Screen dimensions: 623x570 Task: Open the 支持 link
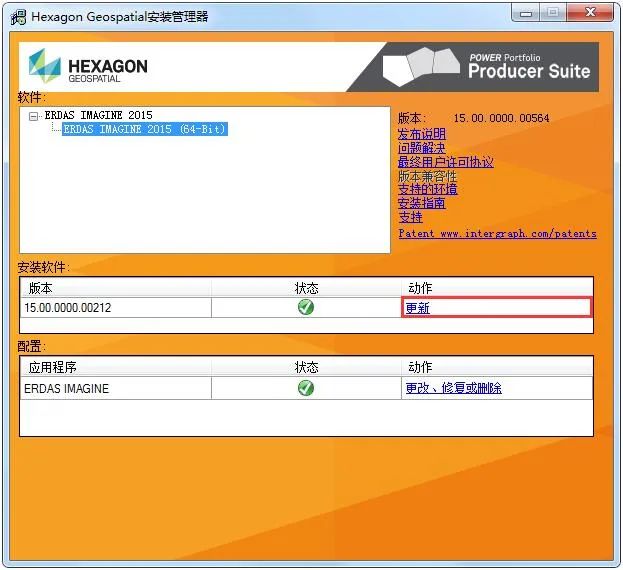click(x=410, y=217)
